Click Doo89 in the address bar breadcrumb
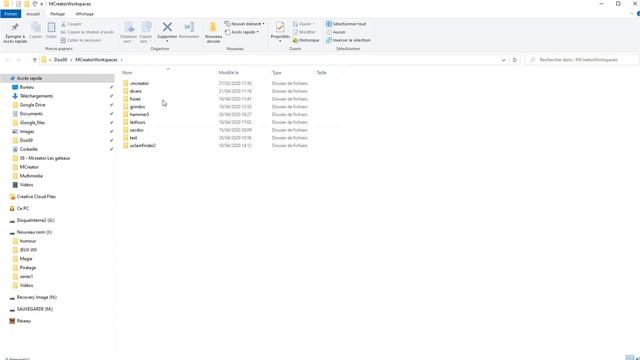Screen dimensions: 640x360 coord(60,60)
